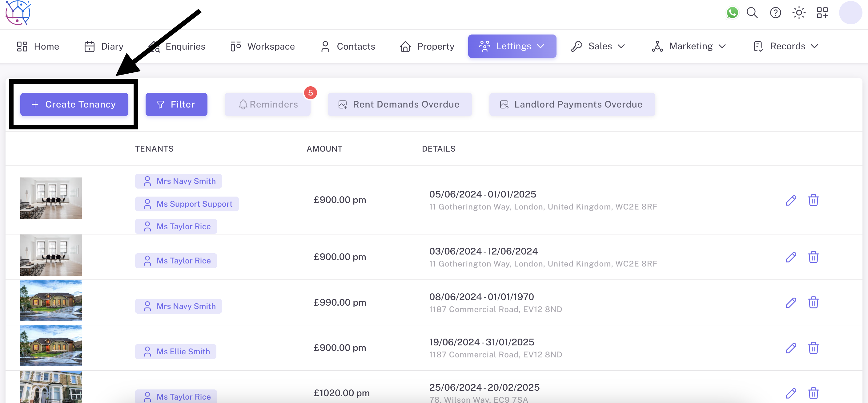Open WhatsApp chat icon
Viewport: 868px width, 403px height.
[732, 13]
